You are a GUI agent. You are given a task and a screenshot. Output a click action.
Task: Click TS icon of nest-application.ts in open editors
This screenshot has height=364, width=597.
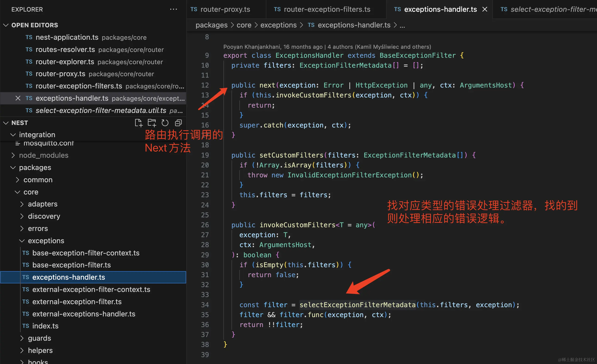click(29, 37)
